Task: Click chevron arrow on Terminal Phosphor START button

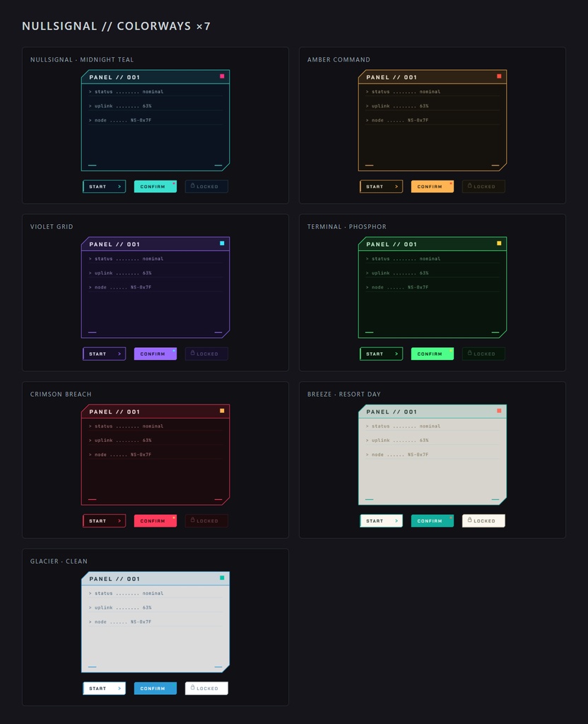Action: (x=396, y=354)
